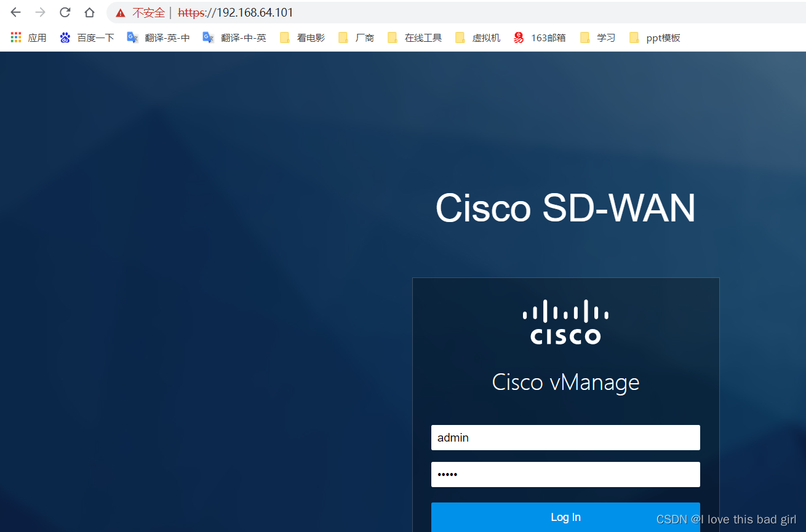This screenshot has height=532, width=806.
Task: Reload the page with refresh icon
Action: tap(65, 12)
